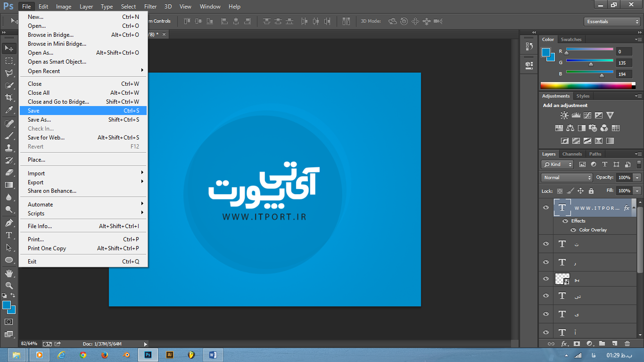Viewport: 644px width, 362px height.
Task: Hide the 'ت' text layer
Action: tap(546, 244)
